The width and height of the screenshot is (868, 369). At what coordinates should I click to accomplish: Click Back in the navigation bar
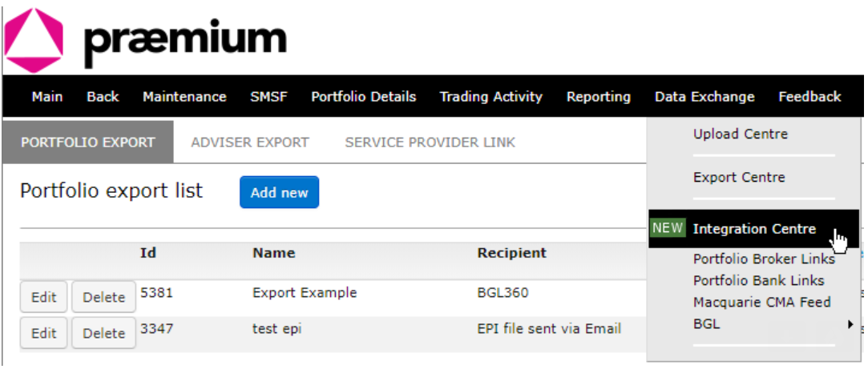pyautogui.click(x=103, y=97)
